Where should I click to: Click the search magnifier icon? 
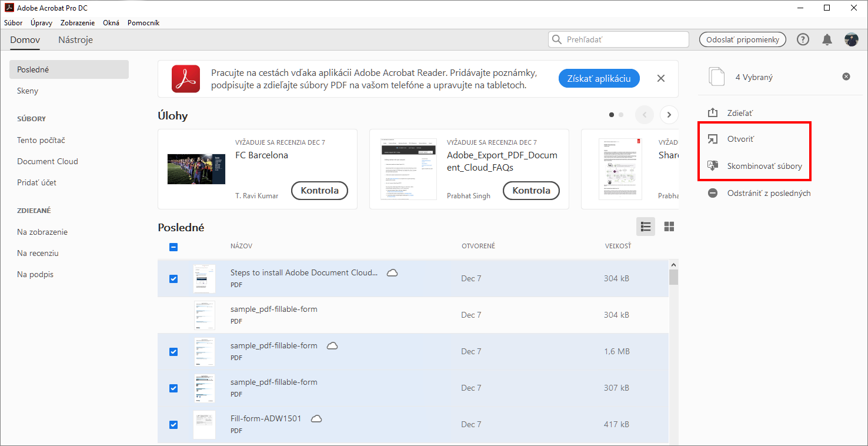click(x=556, y=39)
